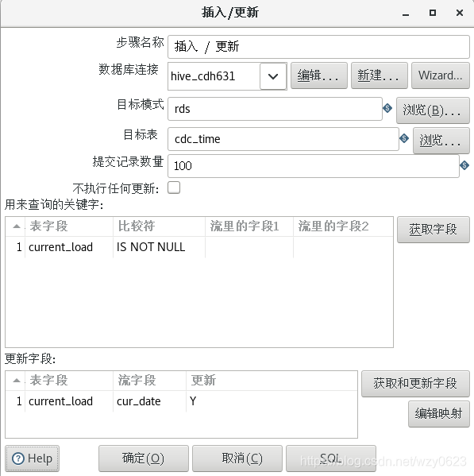Click the 流里的字段2 column header
The image size is (474, 476).
click(x=343, y=226)
